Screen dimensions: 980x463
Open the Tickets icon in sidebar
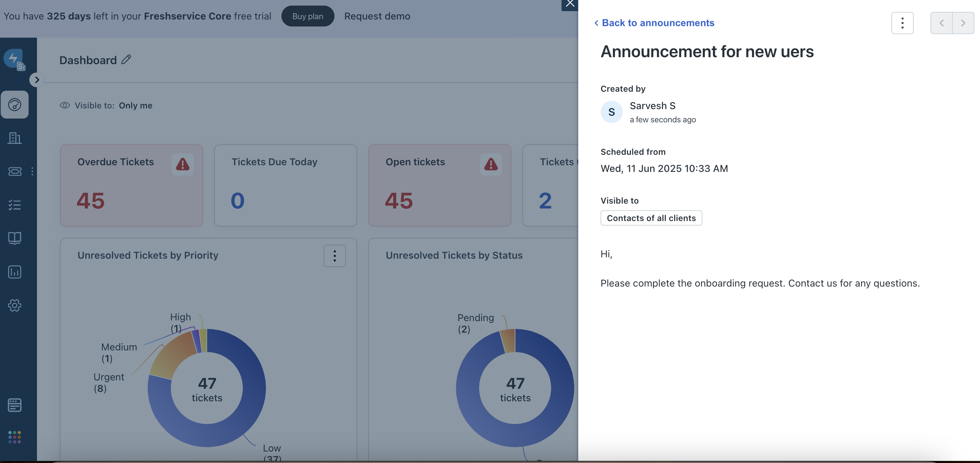click(14, 172)
